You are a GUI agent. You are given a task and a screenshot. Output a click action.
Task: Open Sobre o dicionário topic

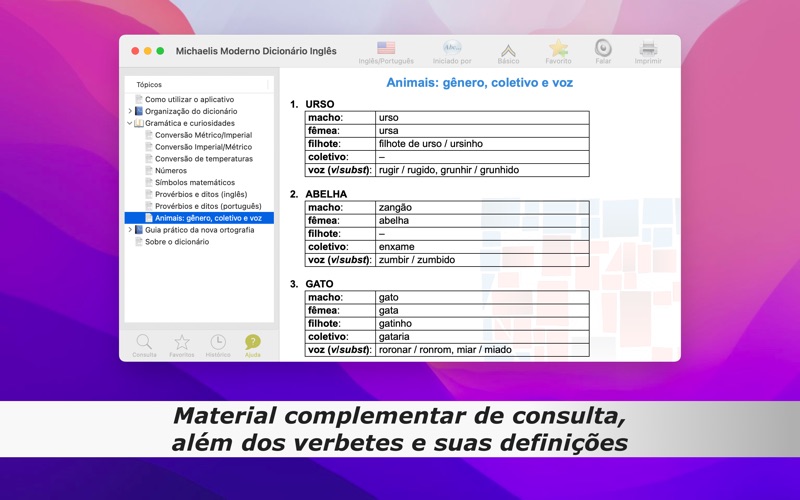pos(177,242)
